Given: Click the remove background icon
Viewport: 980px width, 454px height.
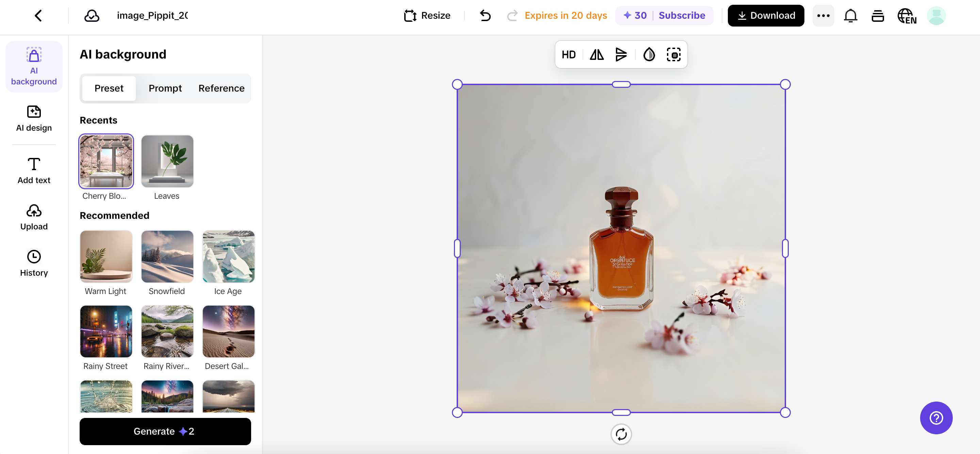Looking at the screenshot, I should tap(673, 55).
